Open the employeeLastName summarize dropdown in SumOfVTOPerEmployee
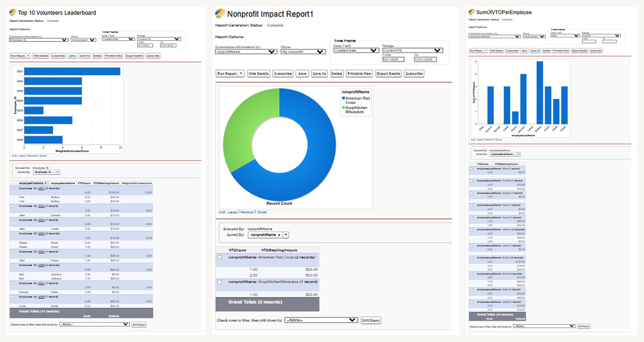 click(494, 36)
